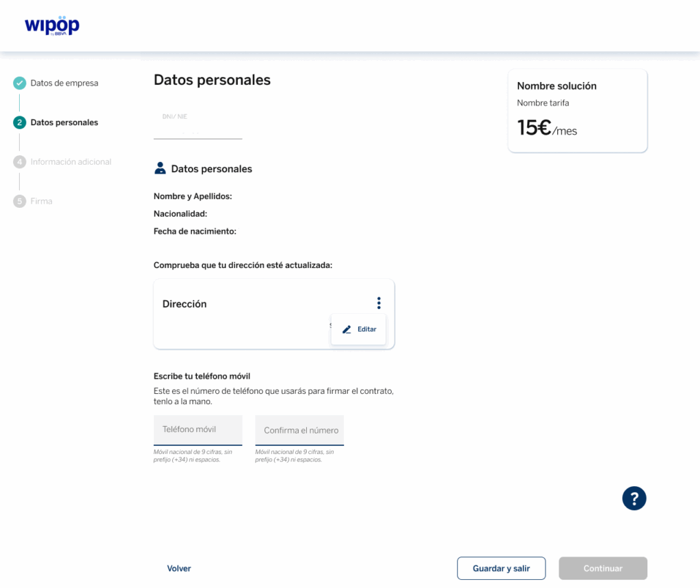Click the step 4 circle icon
This screenshot has height=588, width=700.
[x=20, y=162]
